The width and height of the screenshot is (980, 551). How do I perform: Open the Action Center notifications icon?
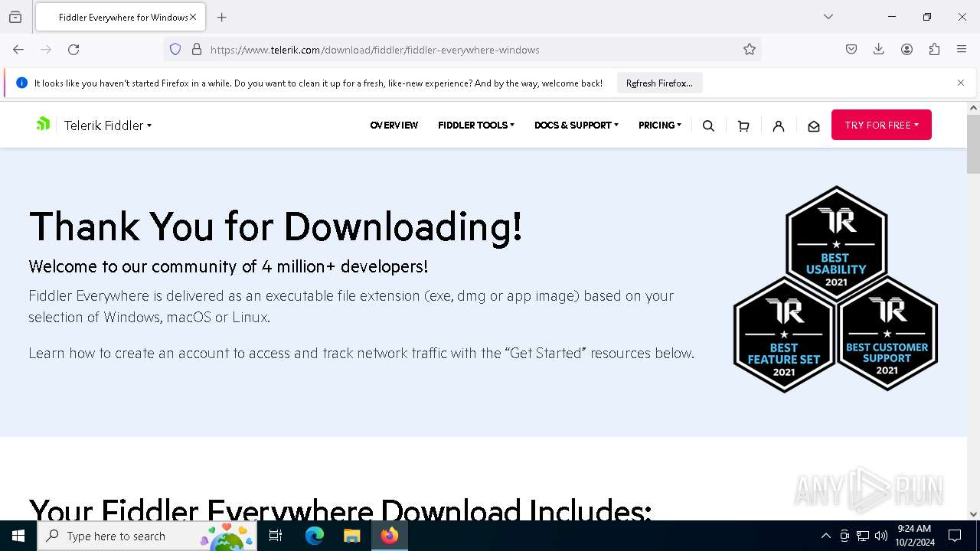coord(955,536)
